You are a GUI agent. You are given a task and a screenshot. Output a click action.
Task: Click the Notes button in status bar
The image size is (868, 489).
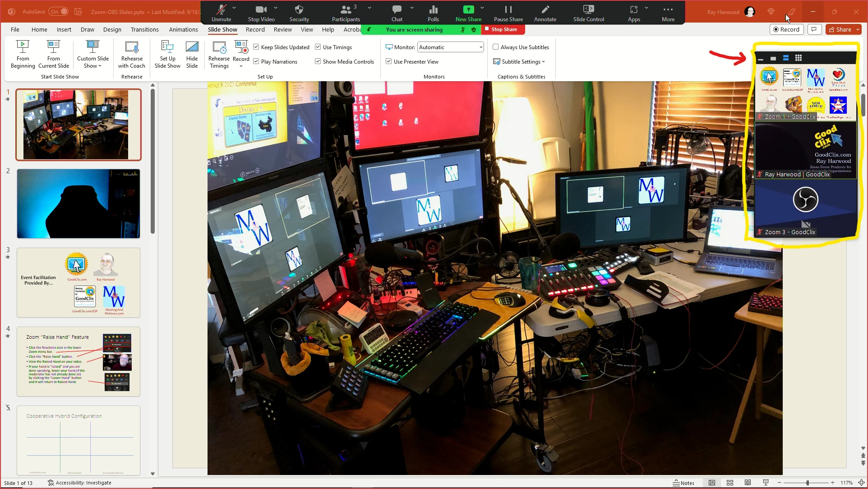pyautogui.click(x=683, y=483)
